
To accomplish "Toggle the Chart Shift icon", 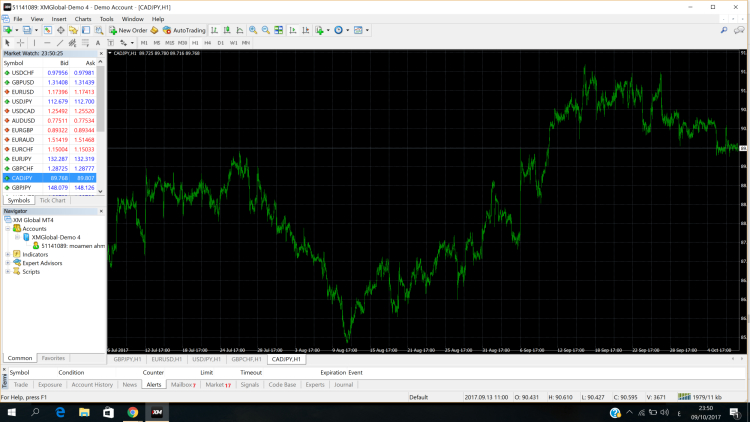I will click(306, 30).
